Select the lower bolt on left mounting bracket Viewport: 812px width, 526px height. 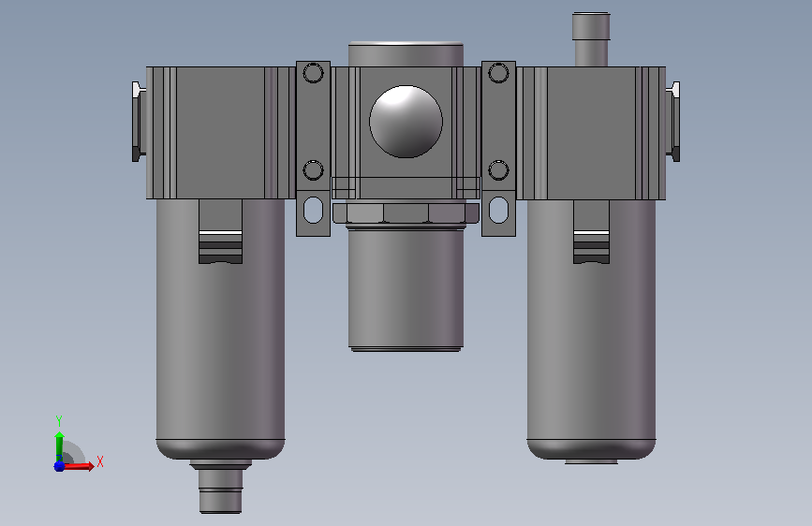pyautogui.click(x=313, y=170)
